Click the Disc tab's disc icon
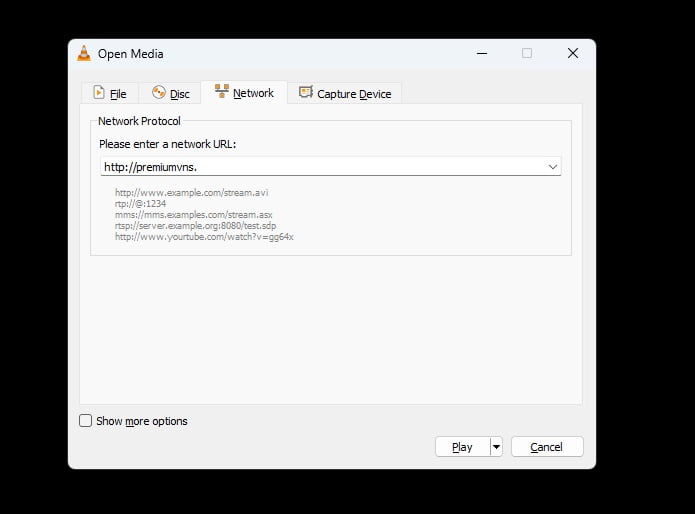Image resolution: width=695 pixels, height=514 pixels. (158, 93)
